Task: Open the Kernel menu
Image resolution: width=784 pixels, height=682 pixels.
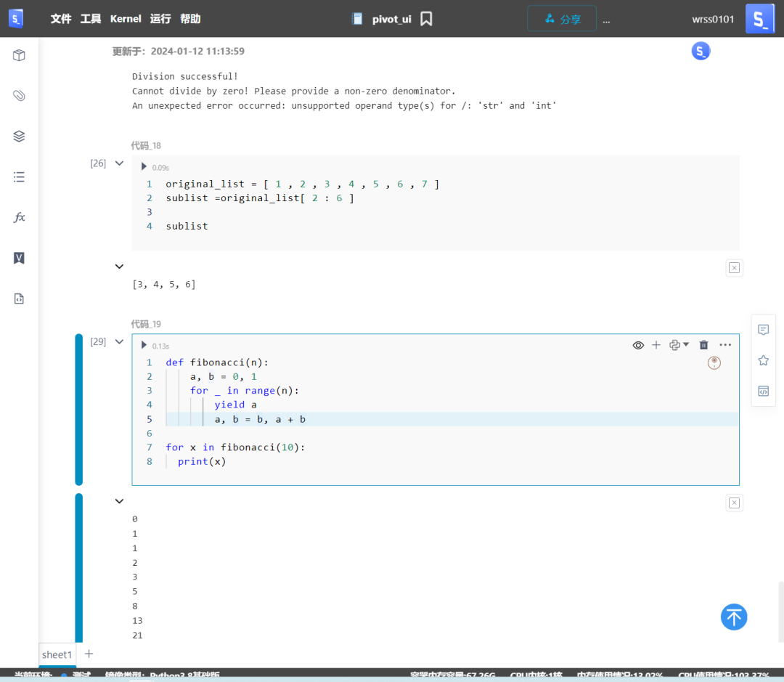Action: (126, 19)
